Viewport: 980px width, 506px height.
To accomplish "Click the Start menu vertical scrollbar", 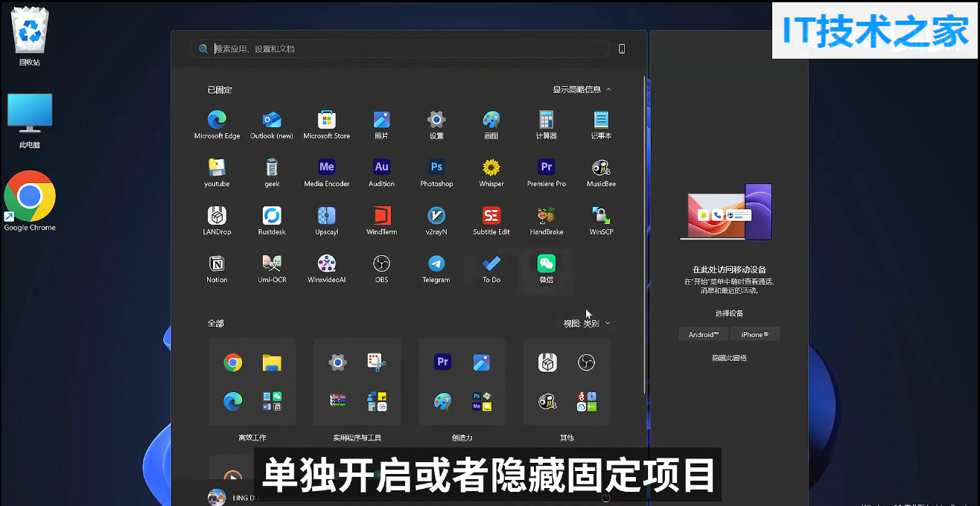I will tap(645, 234).
